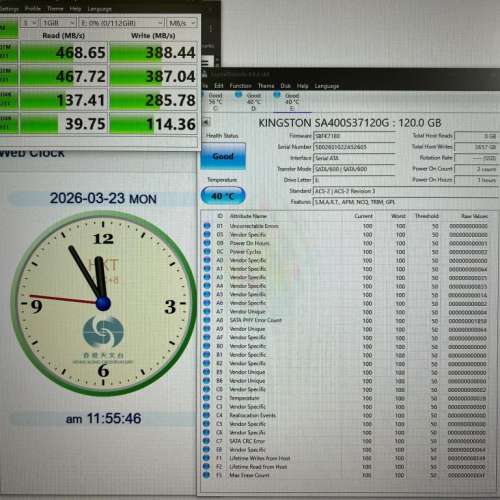
Task: Click status circle of A0 Vendor Specific row
Action: (x=207, y=260)
